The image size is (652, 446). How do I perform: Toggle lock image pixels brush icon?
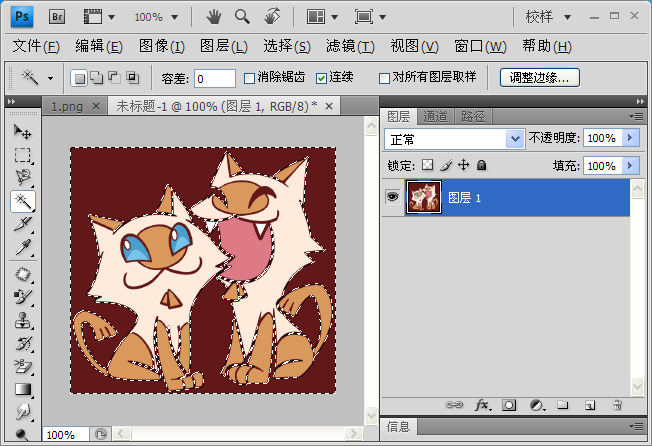click(446, 165)
